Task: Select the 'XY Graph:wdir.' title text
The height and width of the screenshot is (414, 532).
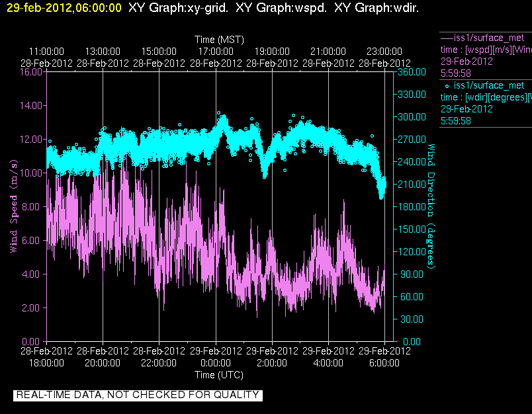Action: [x=377, y=8]
